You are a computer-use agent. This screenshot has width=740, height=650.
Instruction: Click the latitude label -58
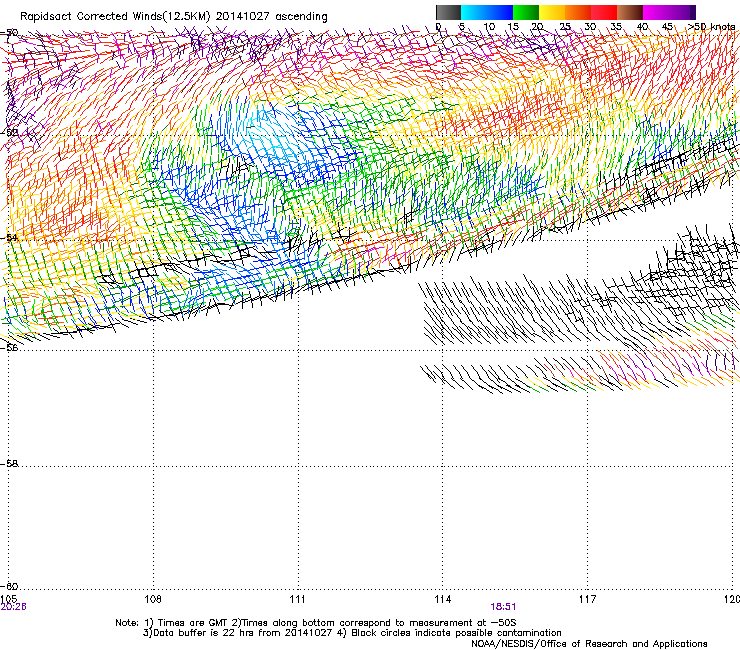(9, 464)
